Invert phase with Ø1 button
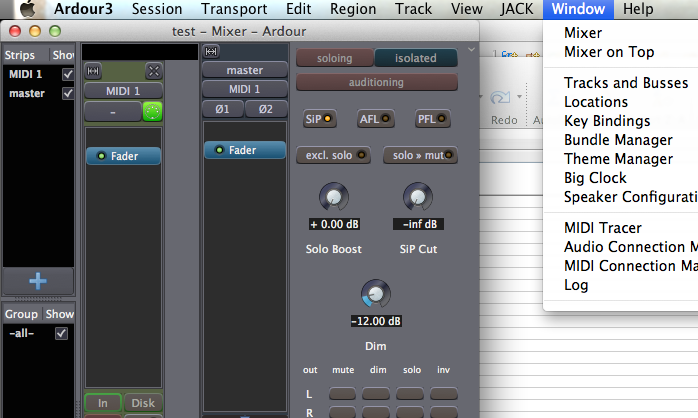 point(222,108)
